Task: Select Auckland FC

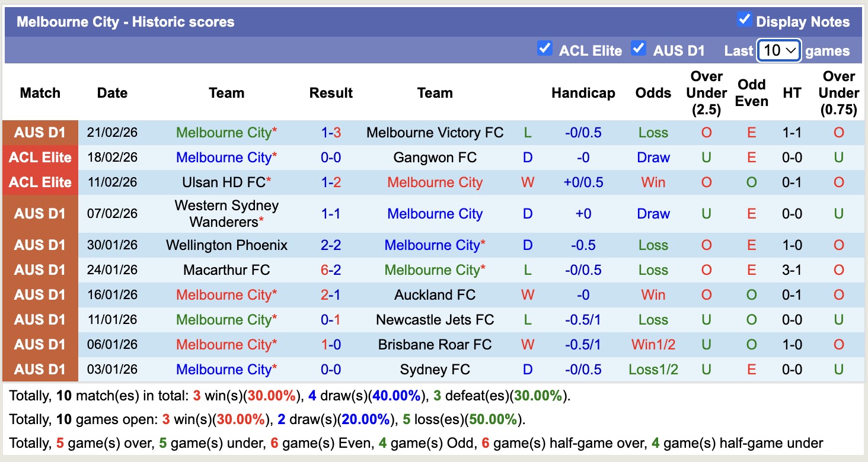Action: coord(435,294)
